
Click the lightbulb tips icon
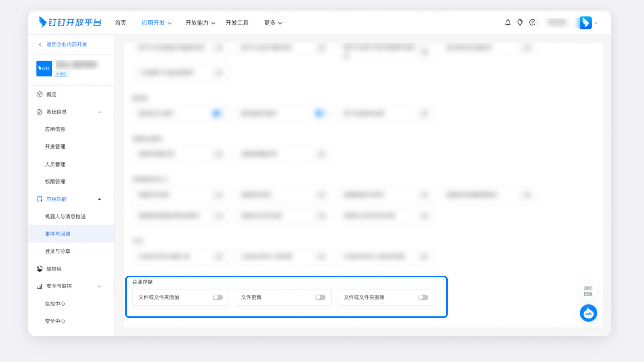(x=520, y=23)
